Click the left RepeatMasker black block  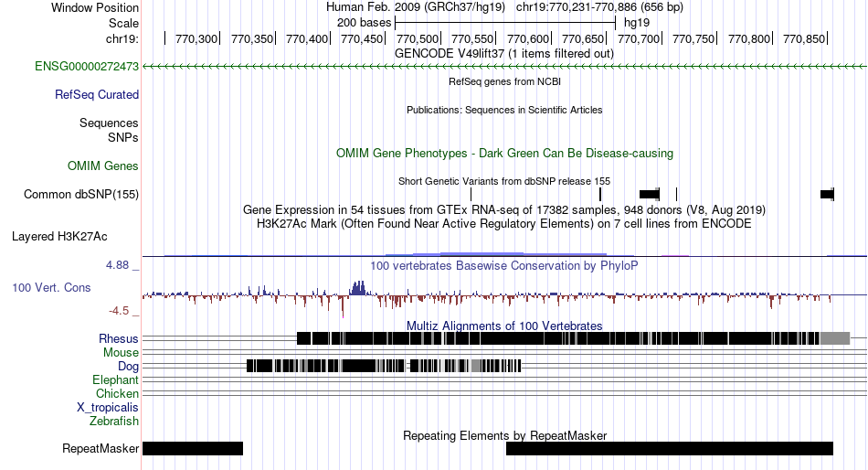pyautogui.click(x=193, y=448)
